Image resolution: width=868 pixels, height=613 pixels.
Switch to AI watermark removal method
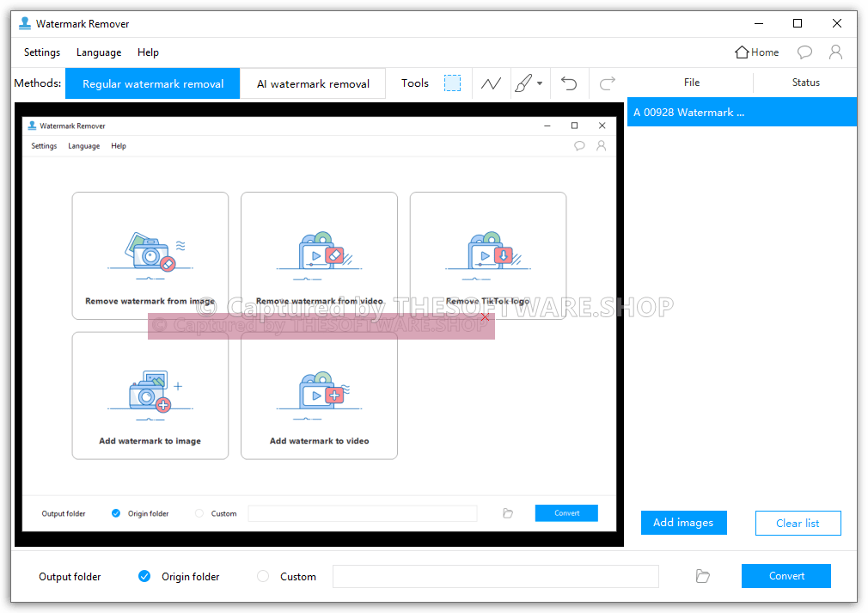(313, 83)
